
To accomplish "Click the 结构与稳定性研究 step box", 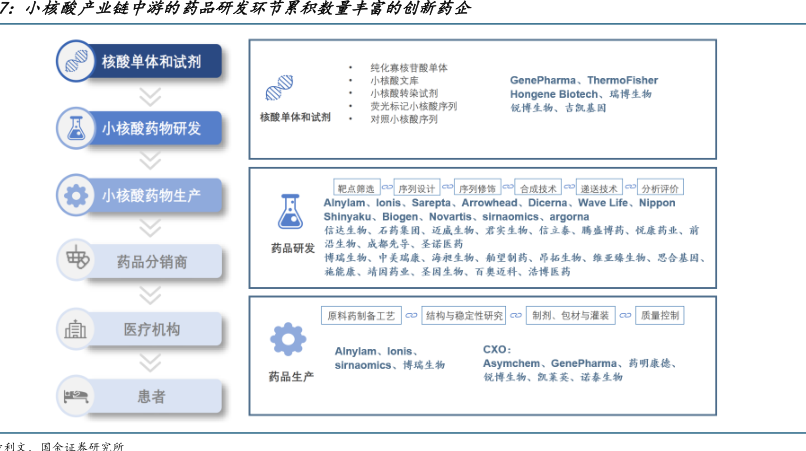I will 464,315.
